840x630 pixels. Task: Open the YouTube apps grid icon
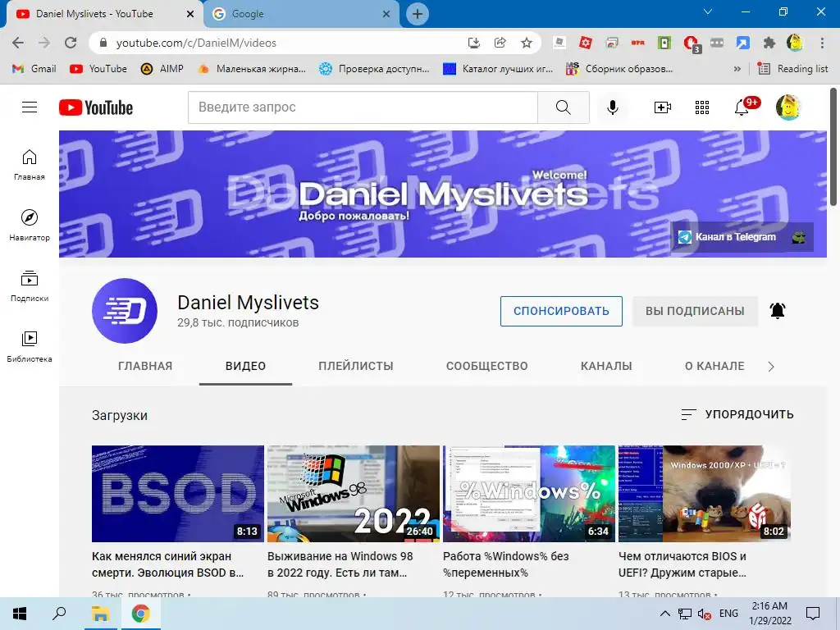pos(702,107)
